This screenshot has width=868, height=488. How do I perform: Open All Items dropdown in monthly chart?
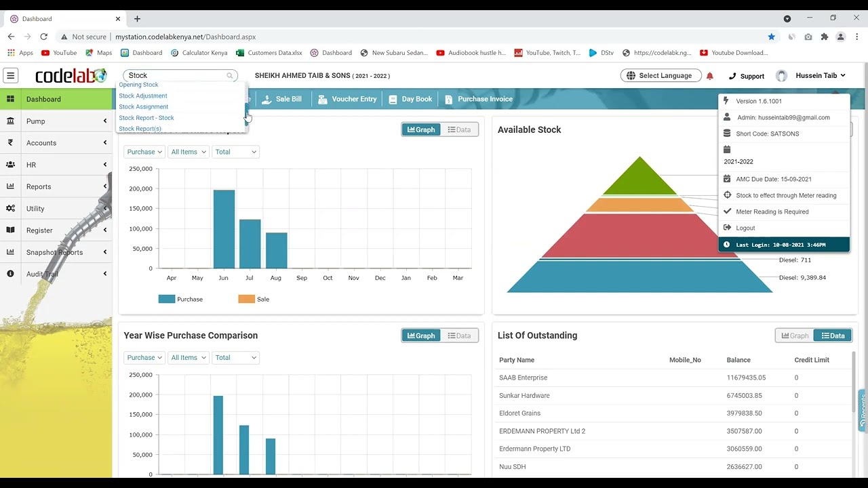189,152
